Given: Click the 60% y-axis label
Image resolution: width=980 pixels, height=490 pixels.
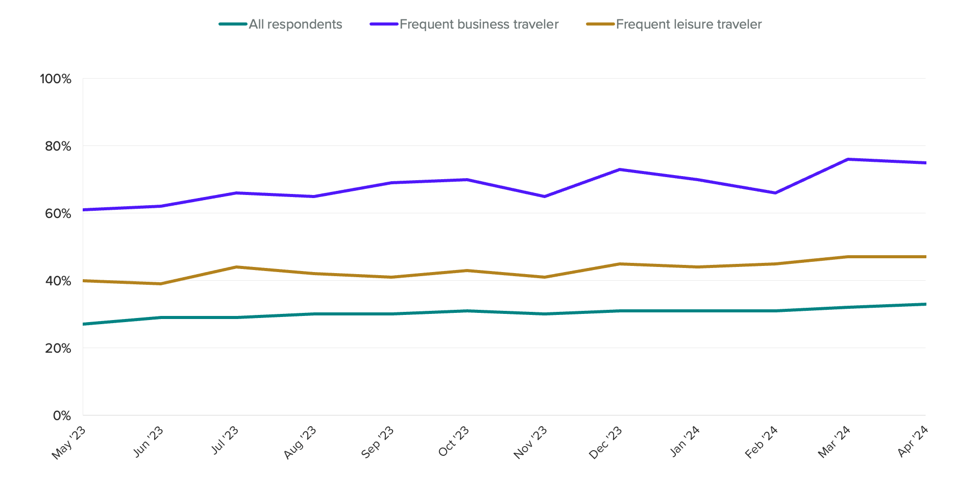Looking at the screenshot, I should (58, 213).
